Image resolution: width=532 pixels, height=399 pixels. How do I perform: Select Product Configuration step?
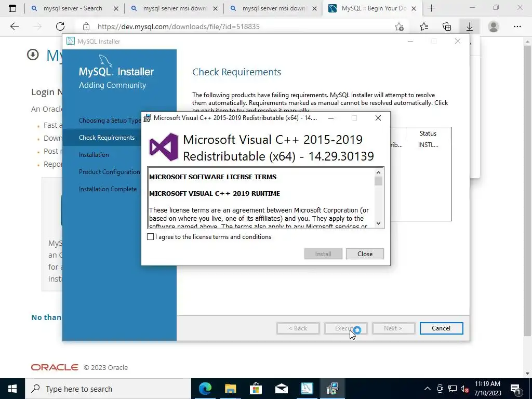pos(109,171)
